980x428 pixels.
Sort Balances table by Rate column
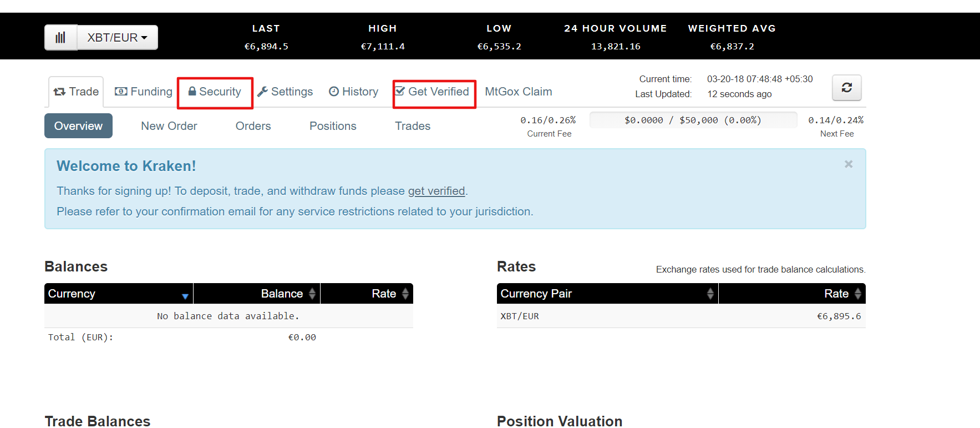[x=367, y=294]
